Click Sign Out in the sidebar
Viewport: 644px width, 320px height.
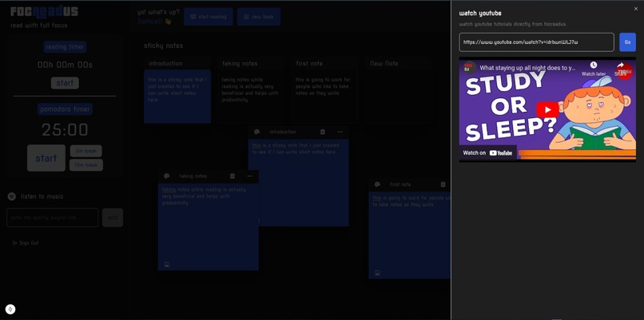26,243
